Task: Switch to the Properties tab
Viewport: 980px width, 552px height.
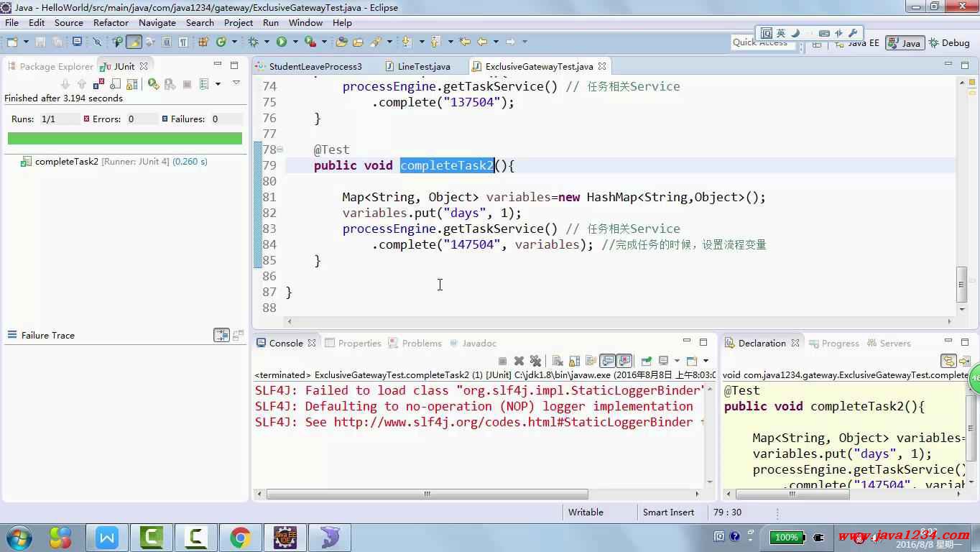Action: pyautogui.click(x=353, y=344)
